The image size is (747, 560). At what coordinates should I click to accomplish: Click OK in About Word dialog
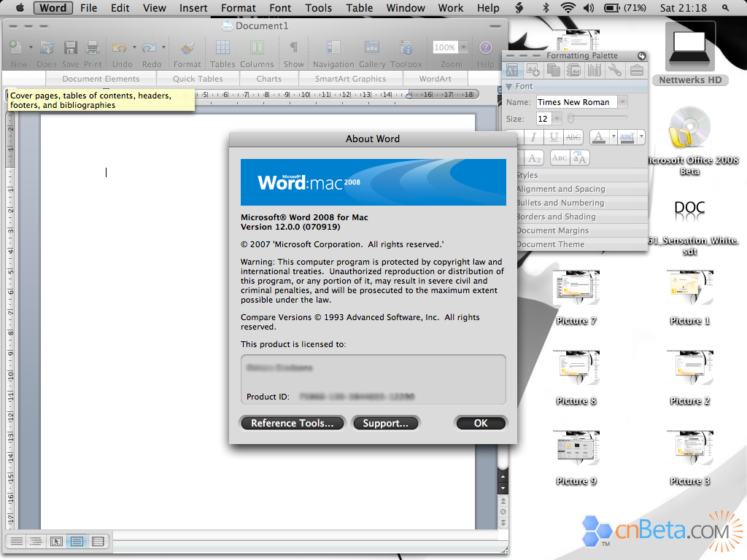[481, 423]
